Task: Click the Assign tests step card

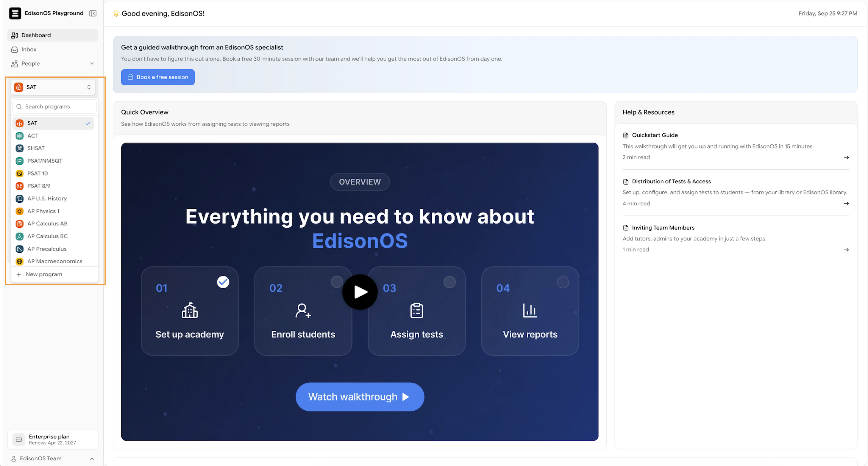Action: tap(417, 311)
